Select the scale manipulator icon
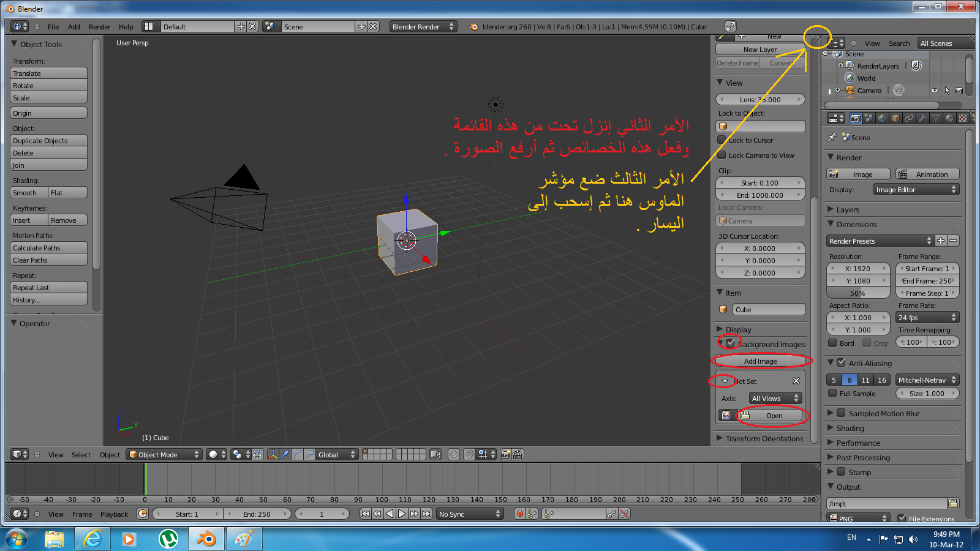Viewport: 980px width, 551px height. click(x=309, y=454)
